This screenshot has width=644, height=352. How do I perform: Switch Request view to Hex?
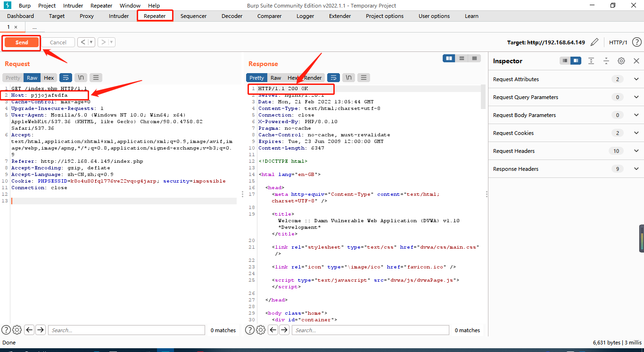click(49, 78)
